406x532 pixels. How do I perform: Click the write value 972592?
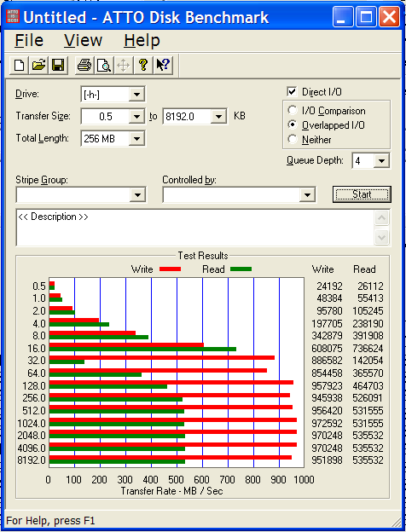[x=327, y=424]
